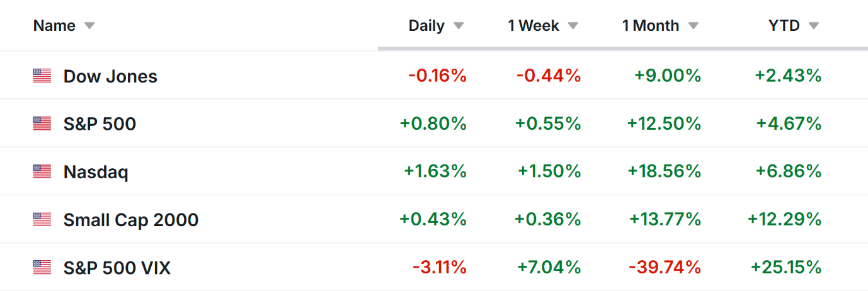Click the US flag icon next to Nasdaq

point(42,172)
